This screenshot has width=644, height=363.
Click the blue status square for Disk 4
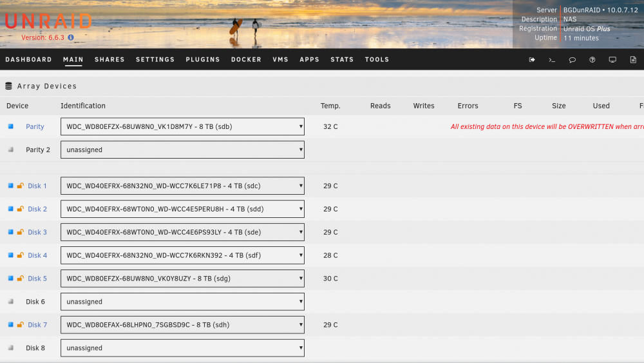click(x=11, y=255)
